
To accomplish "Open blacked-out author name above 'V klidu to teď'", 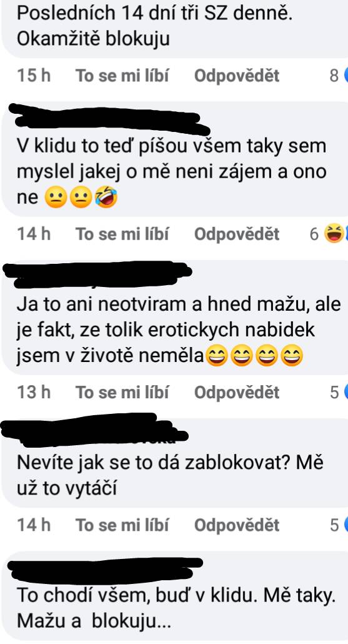I will [x=109, y=118].
